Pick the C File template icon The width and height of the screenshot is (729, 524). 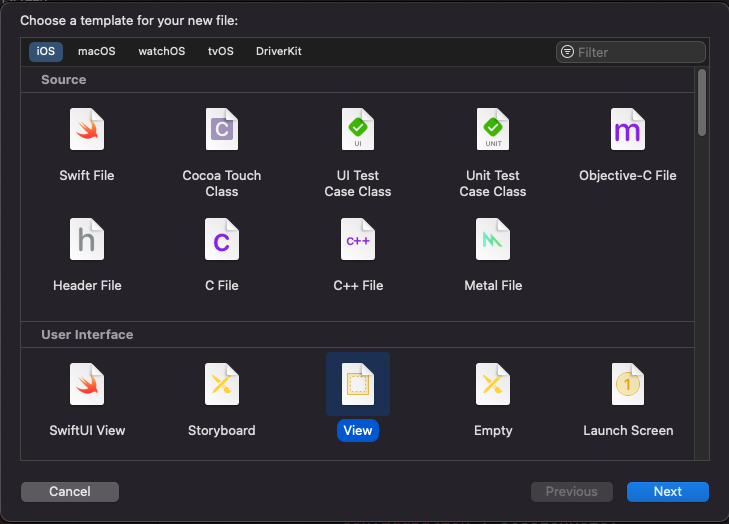pyautogui.click(x=222, y=239)
